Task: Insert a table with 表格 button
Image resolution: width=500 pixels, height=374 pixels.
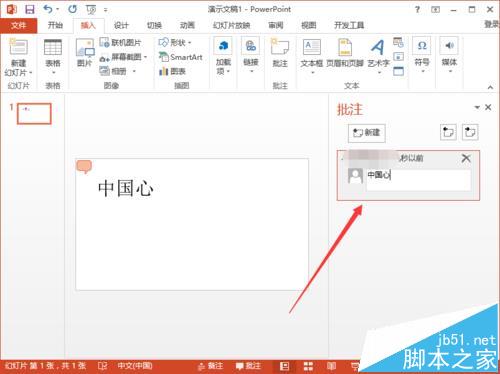Action: pyautogui.click(x=53, y=56)
